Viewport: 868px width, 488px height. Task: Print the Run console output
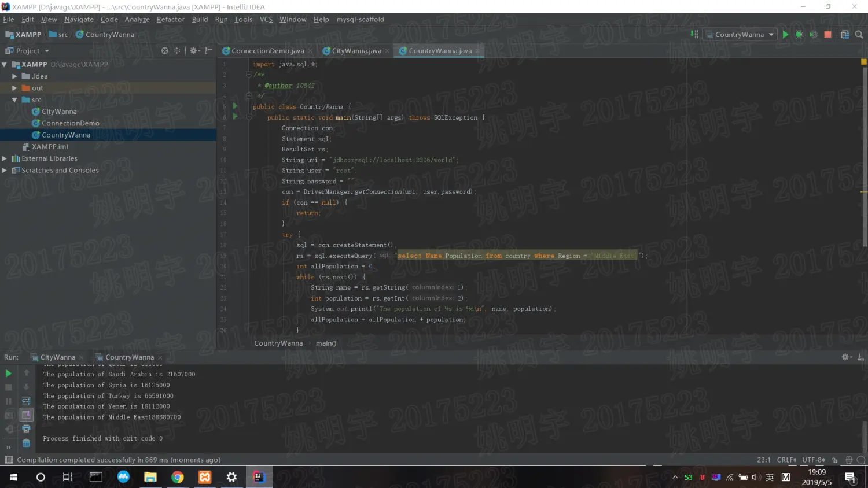(26, 429)
